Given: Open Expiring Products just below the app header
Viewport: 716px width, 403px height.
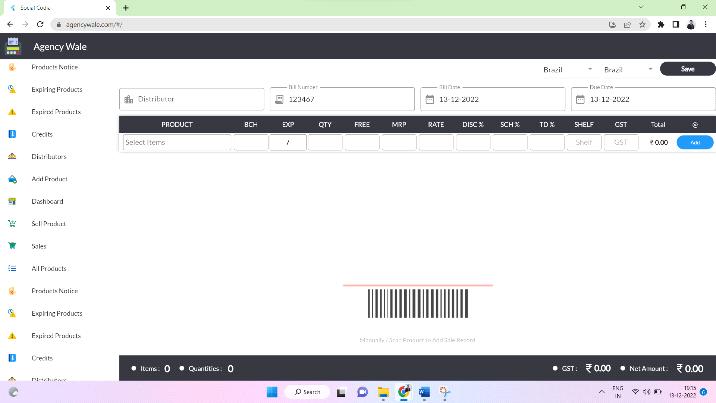Looking at the screenshot, I should tap(57, 89).
